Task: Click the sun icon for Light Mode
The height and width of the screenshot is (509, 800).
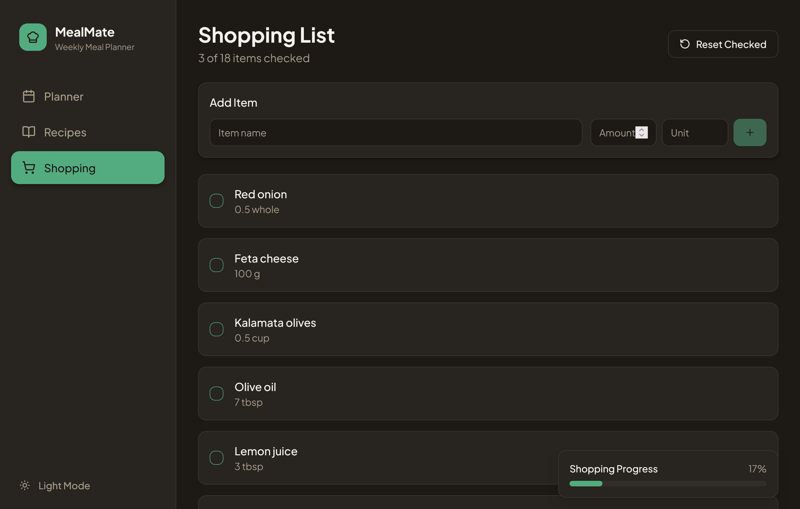Action: pyautogui.click(x=25, y=486)
